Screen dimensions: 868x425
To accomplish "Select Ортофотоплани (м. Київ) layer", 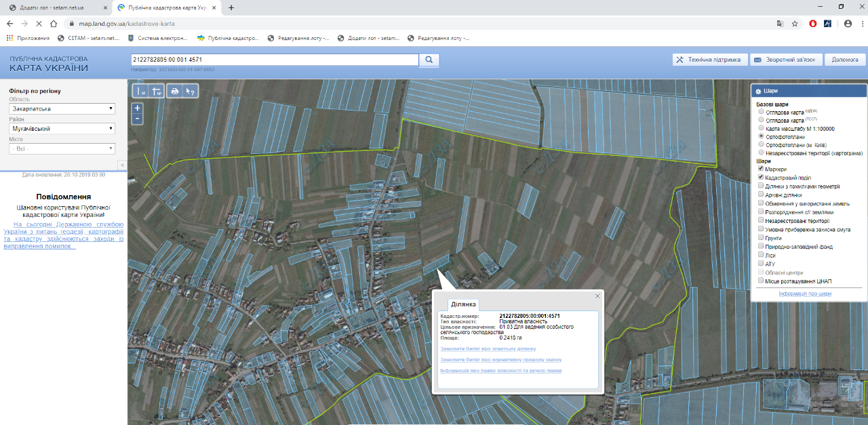I will pos(762,144).
